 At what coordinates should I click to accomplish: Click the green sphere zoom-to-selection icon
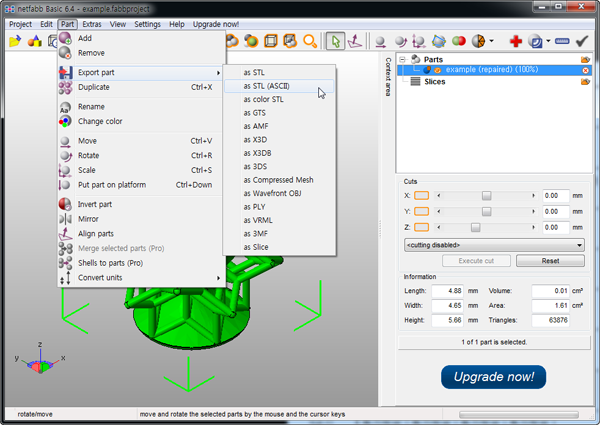(x=251, y=41)
